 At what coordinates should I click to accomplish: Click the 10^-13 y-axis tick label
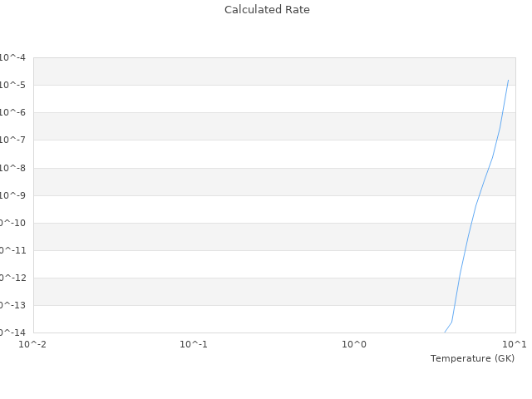[x=13, y=305]
